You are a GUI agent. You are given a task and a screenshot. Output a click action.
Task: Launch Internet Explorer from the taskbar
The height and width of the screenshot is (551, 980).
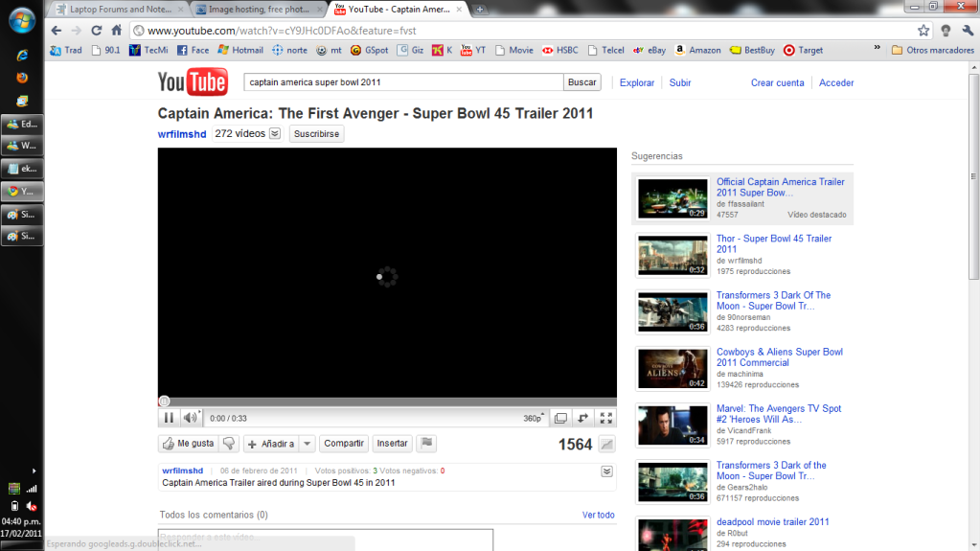[22, 55]
